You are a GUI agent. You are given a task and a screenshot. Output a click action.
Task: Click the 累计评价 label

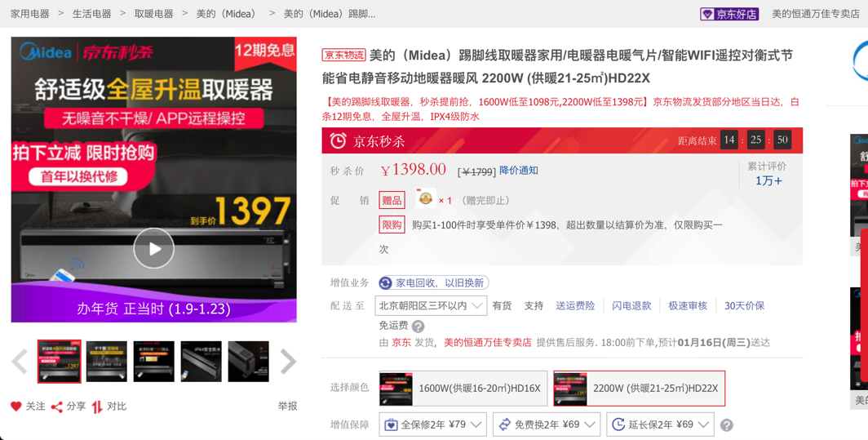pyautogui.click(x=767, y=167)
